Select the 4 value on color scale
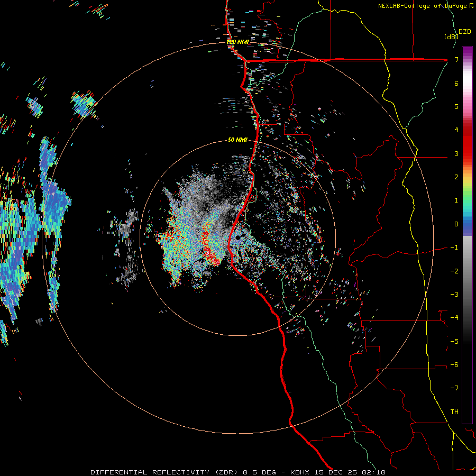The height and width of the screenshot is (476, 476). [456, 130]
